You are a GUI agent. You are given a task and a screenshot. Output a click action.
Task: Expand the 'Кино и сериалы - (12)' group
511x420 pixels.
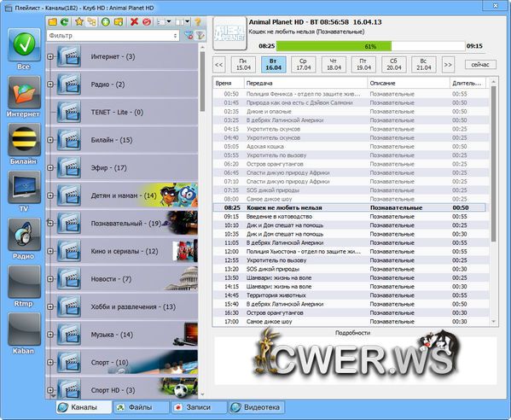(50, 252)
